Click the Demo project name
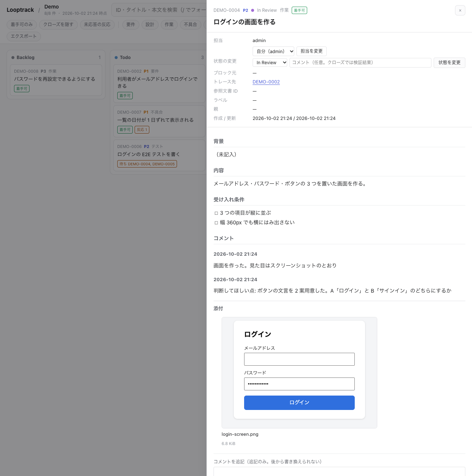This screenshot has width=472, height=476. tap(52, 7)
